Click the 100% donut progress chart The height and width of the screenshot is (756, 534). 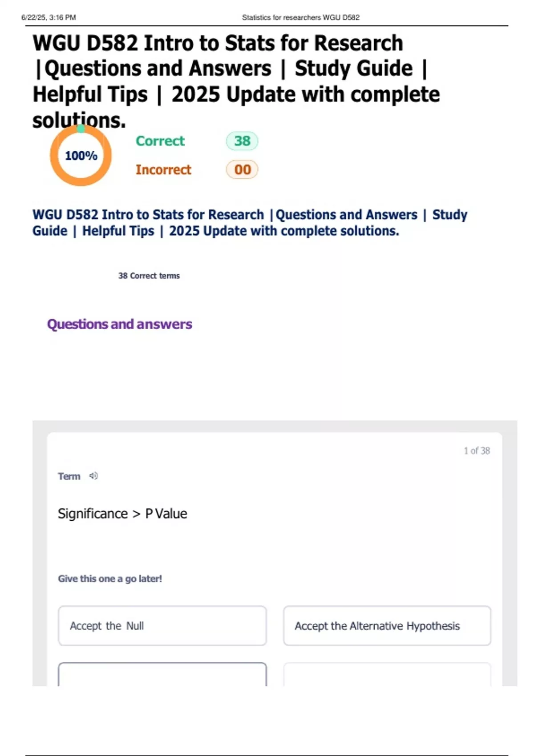[x=81, y=156]
